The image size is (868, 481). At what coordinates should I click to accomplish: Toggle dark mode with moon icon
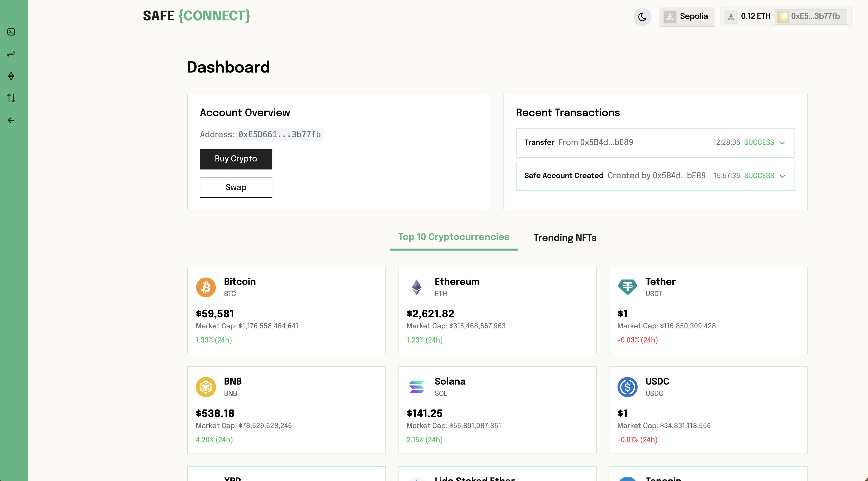(x=642, y=17)
